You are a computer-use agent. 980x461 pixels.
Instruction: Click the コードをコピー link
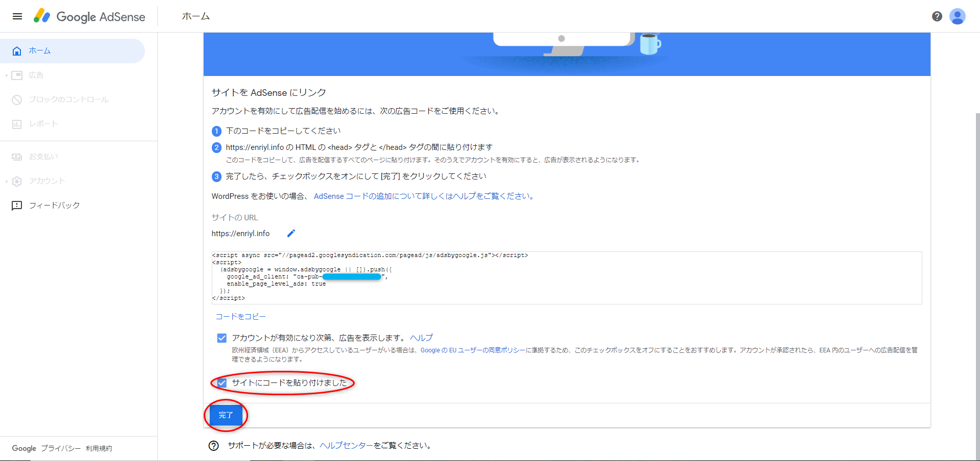pos(240,317)
